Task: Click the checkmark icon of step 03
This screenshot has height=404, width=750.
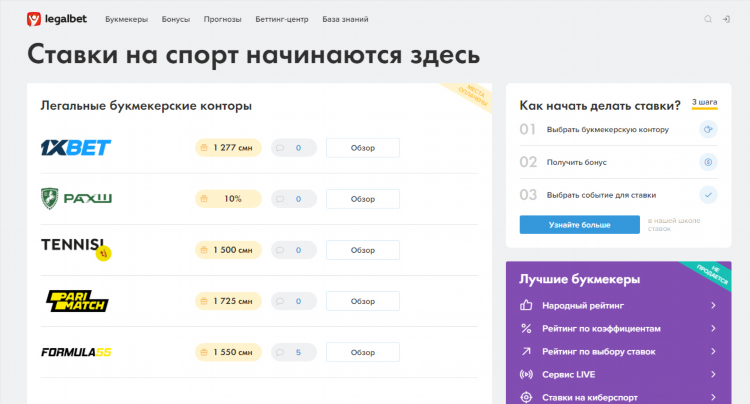Action: [708, 195]
